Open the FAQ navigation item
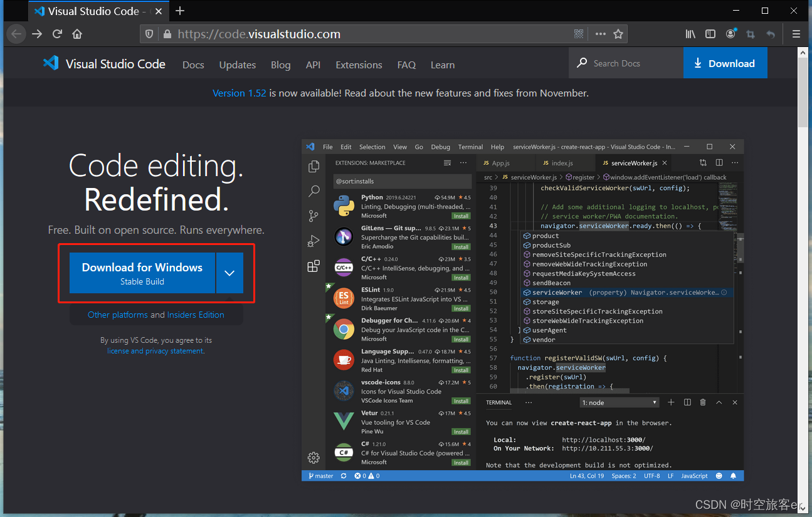 pos(406,65)
